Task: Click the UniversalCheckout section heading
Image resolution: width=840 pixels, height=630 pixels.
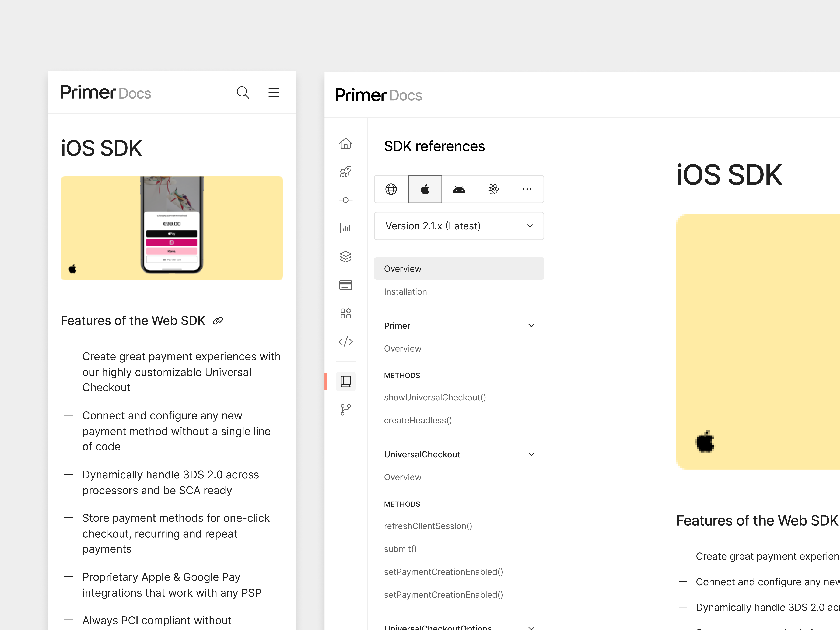Action: tap(422, 454)
